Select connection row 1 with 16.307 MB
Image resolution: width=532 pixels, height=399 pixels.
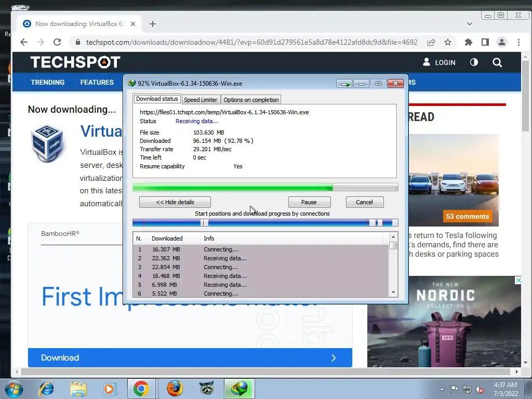point(261,249)
